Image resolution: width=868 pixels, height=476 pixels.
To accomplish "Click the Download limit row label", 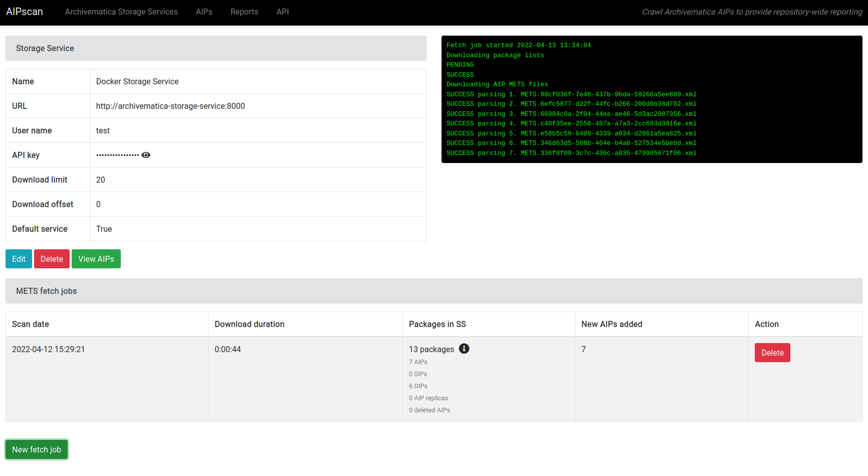I will (40, 180).
